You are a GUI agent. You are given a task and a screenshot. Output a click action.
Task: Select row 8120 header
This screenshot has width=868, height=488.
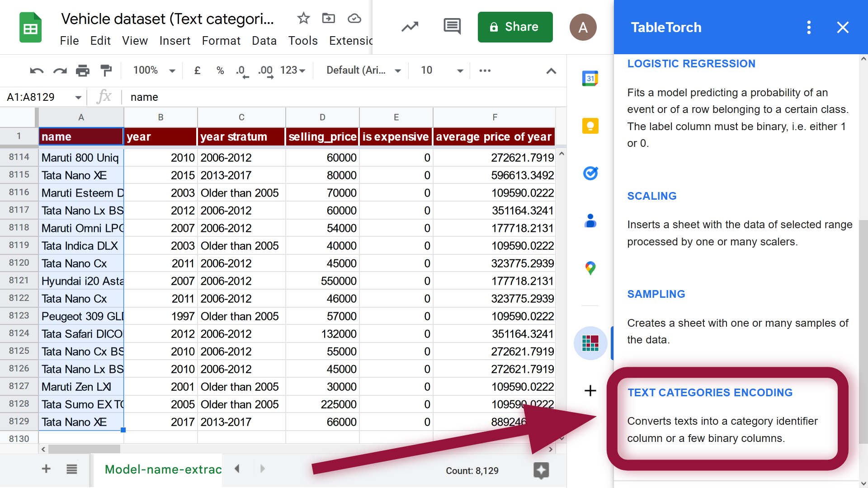click(19, 263)
